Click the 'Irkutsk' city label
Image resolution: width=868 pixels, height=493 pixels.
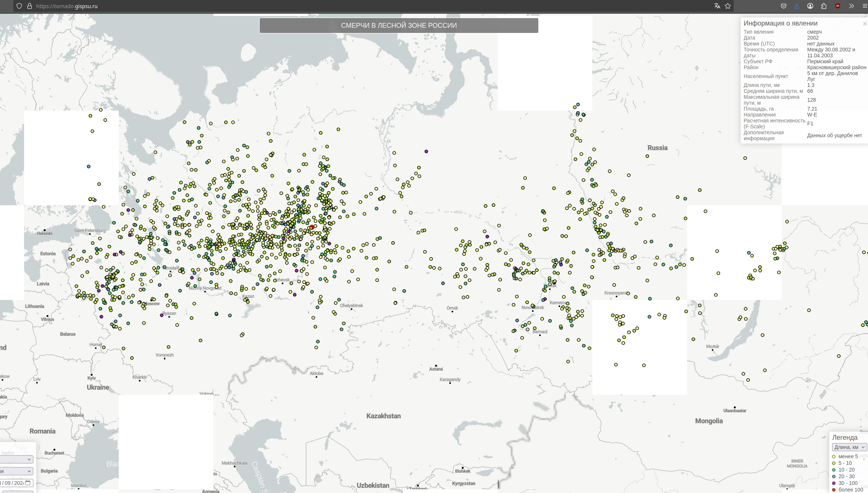point(712,347)
